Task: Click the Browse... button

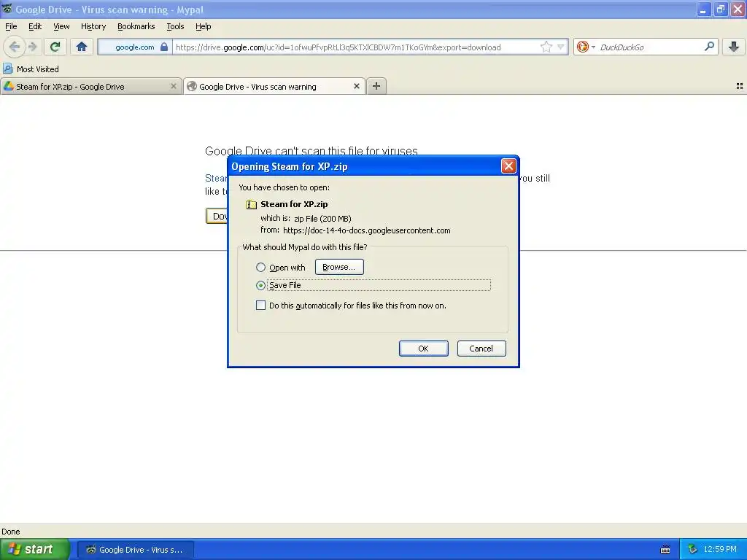Action: (339, 267)
